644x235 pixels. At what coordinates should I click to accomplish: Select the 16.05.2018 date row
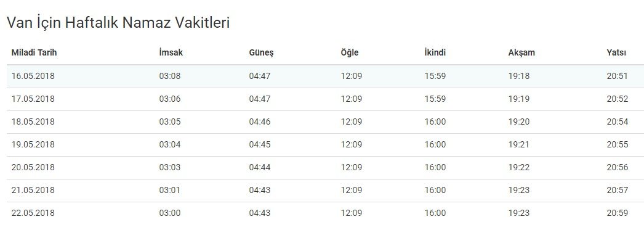325,76
